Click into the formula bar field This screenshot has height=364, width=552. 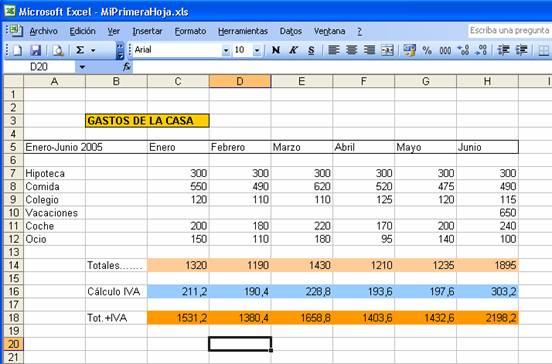click(341, 67)
